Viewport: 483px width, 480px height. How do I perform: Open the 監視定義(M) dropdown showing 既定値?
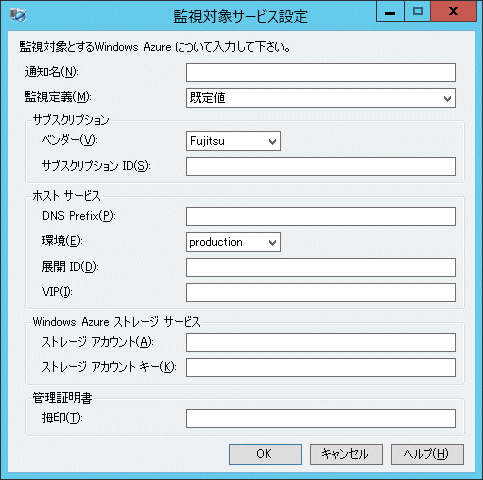[x=321, y=98]
